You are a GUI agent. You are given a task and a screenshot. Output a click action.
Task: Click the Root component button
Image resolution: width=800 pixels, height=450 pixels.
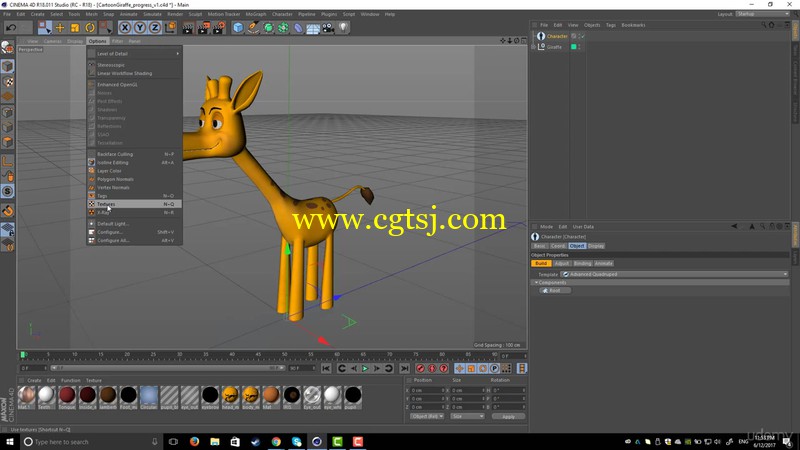(x=555, y=290)
